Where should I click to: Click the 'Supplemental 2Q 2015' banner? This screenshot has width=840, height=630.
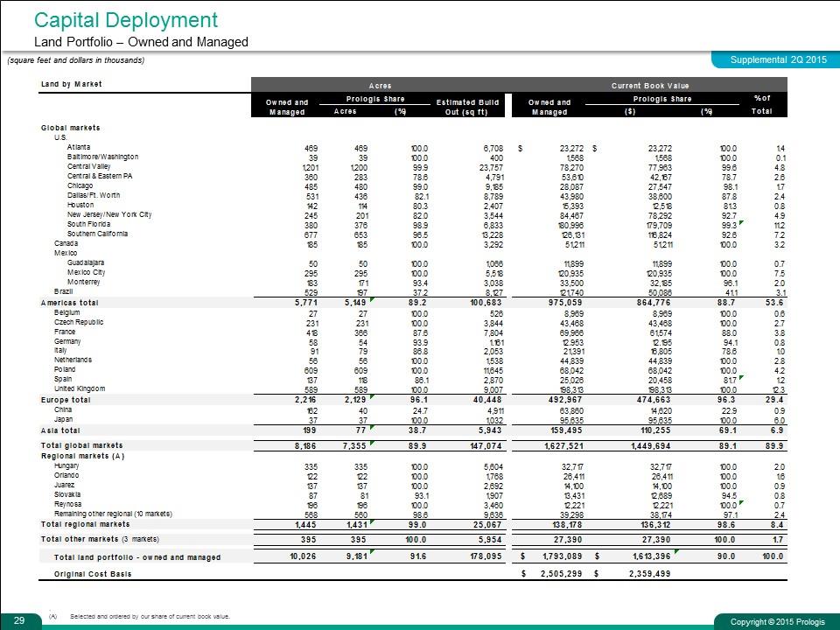(778, 59)
